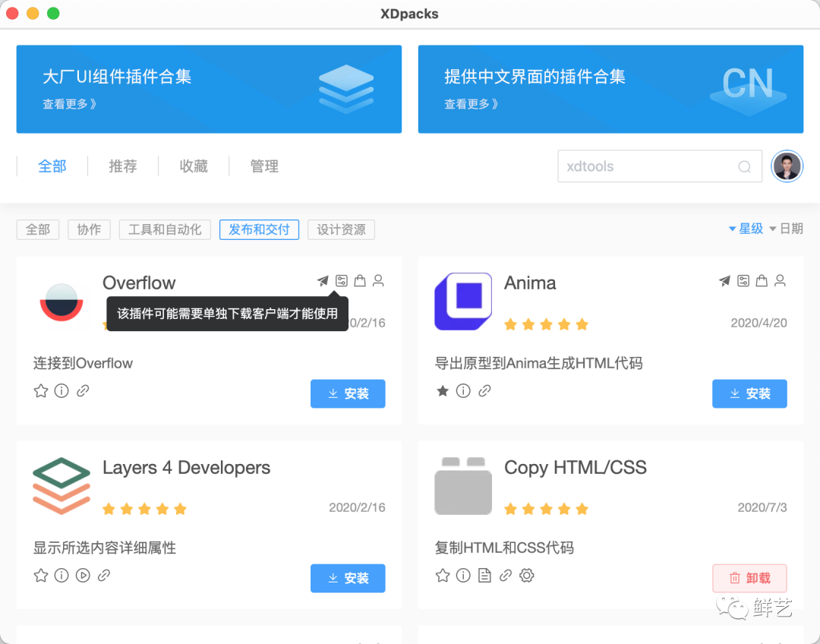
Task: Select the 全部 category filter
Action: pyautogui.click(x=38, y=229)
